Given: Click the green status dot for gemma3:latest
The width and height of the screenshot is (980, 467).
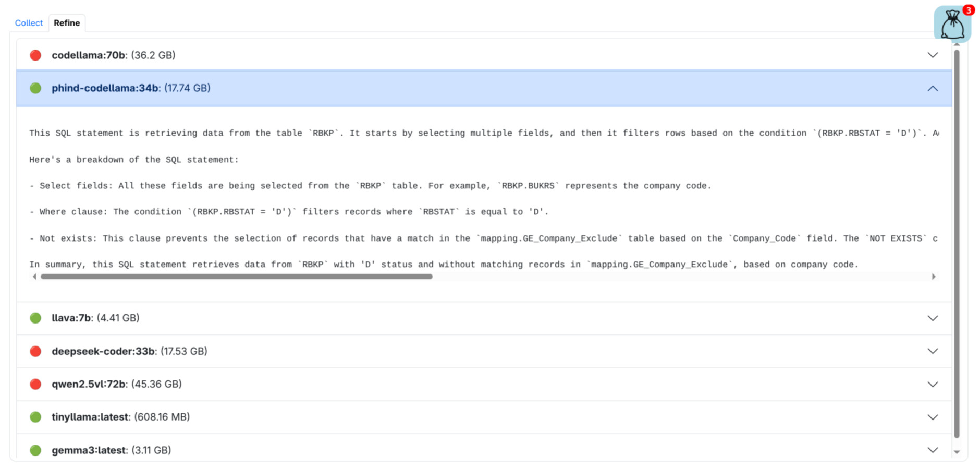Looking at the screenshot, I should [35, 450].
